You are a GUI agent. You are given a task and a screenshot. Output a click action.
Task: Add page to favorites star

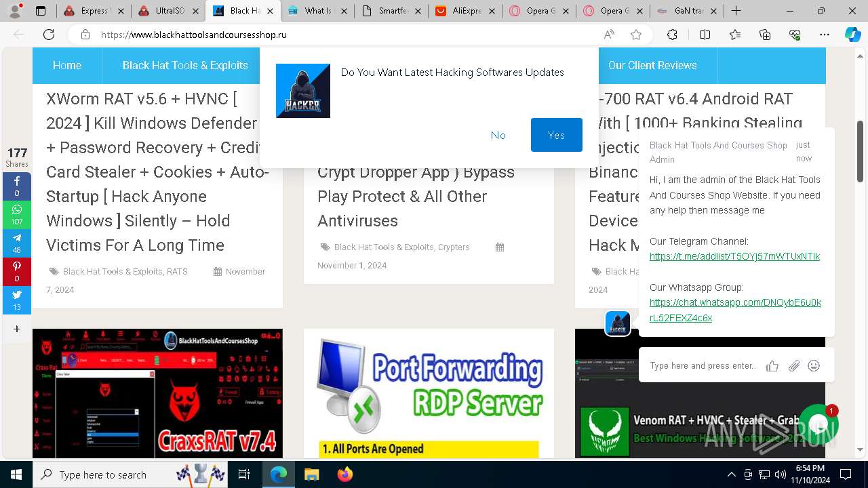pyautogui.click(x=636, y=35)
